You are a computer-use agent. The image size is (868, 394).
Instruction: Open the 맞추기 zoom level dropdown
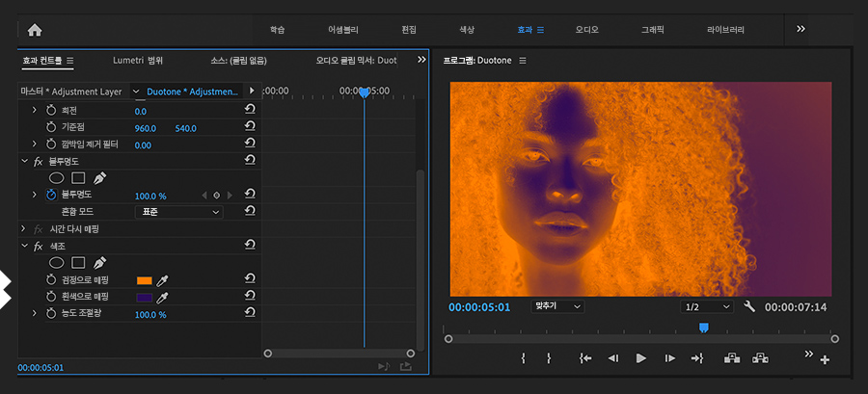tap(556, 306)
